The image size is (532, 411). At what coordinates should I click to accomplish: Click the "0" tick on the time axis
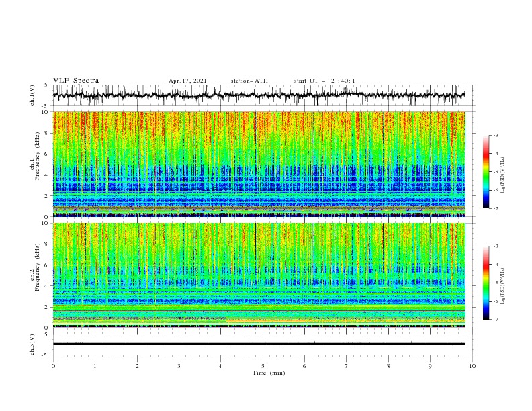pyautogui.click(x=53, y=366)
